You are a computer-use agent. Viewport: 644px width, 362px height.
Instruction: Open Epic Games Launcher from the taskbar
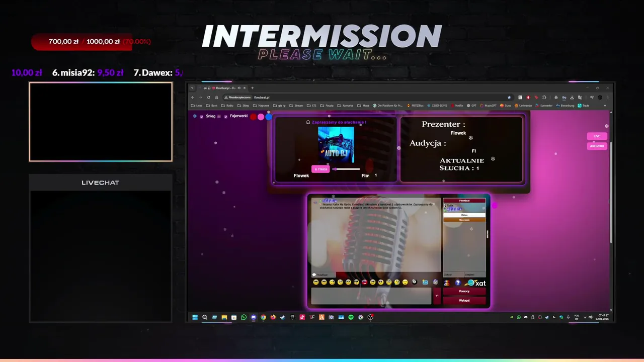coord(293,317)
